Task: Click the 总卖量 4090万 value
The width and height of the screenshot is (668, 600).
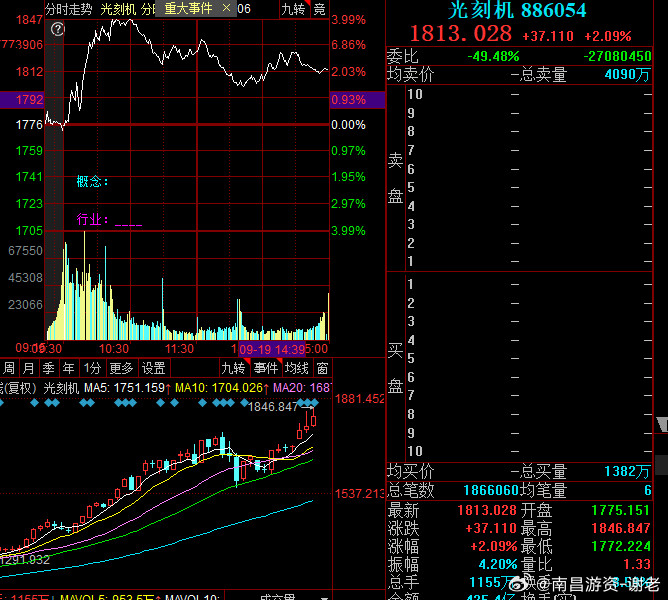Action: coord(627,75)
